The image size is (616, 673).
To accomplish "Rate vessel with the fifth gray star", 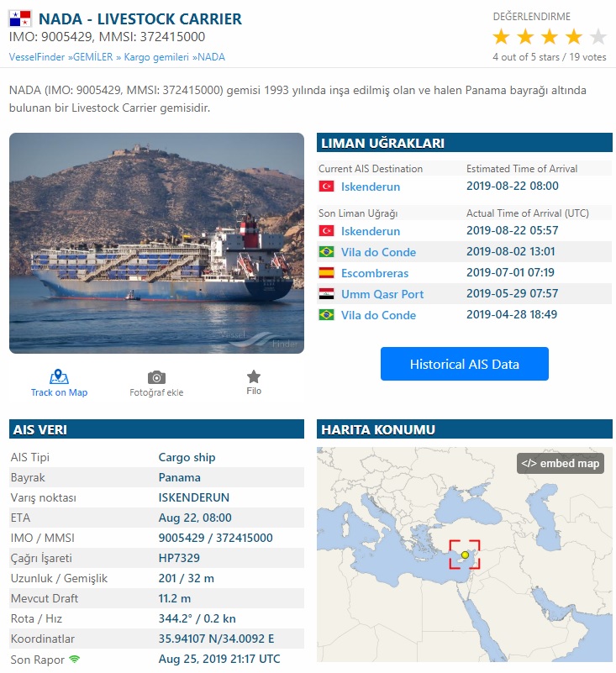I will click(x=598, y=37).
